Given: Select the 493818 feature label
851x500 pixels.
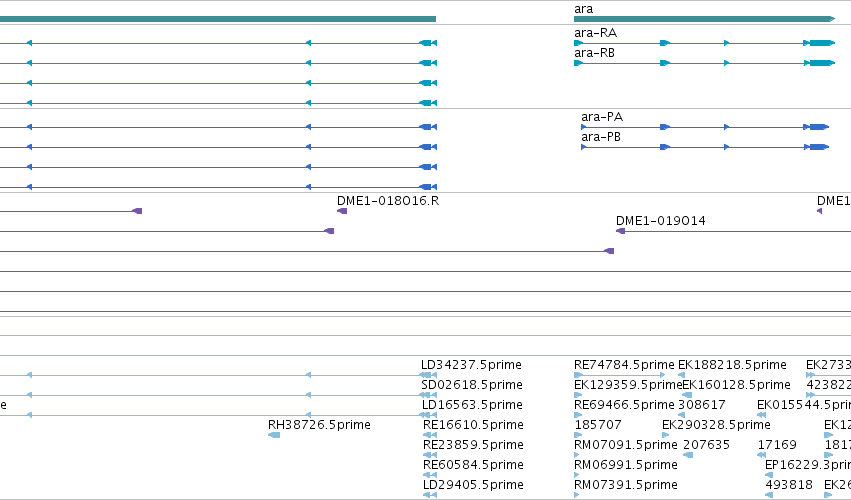Looking at the screenshot, I should (789, 485).
